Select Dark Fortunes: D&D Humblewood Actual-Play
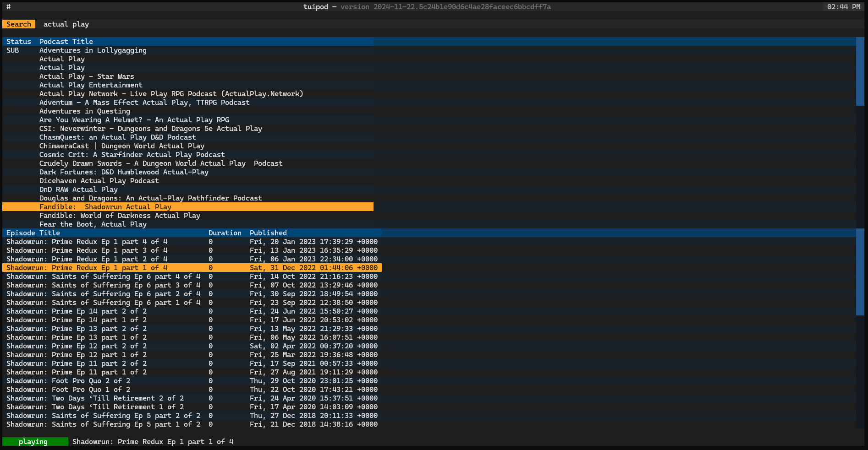 (188, 172)
